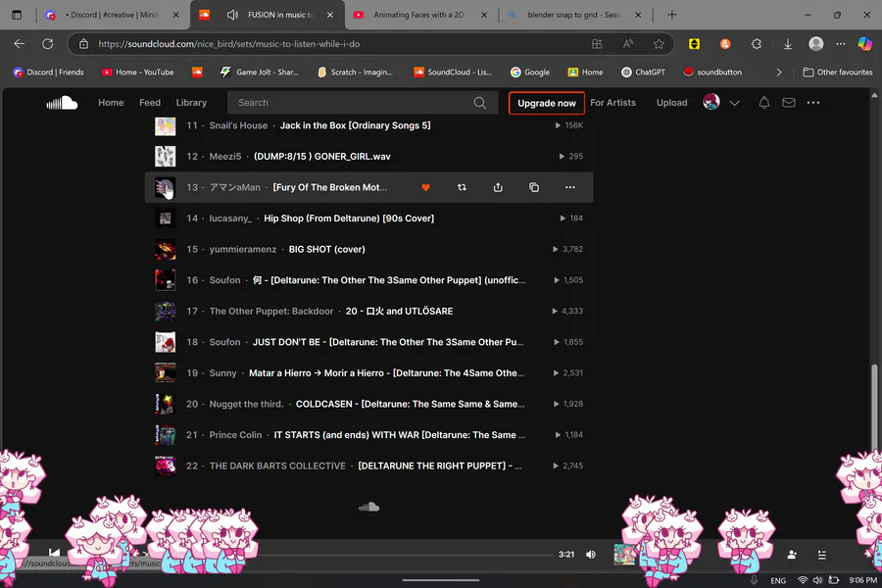Switch to the Animating Faces tab
The height and width of the screenshot is (588, 882).
point(419,15)
